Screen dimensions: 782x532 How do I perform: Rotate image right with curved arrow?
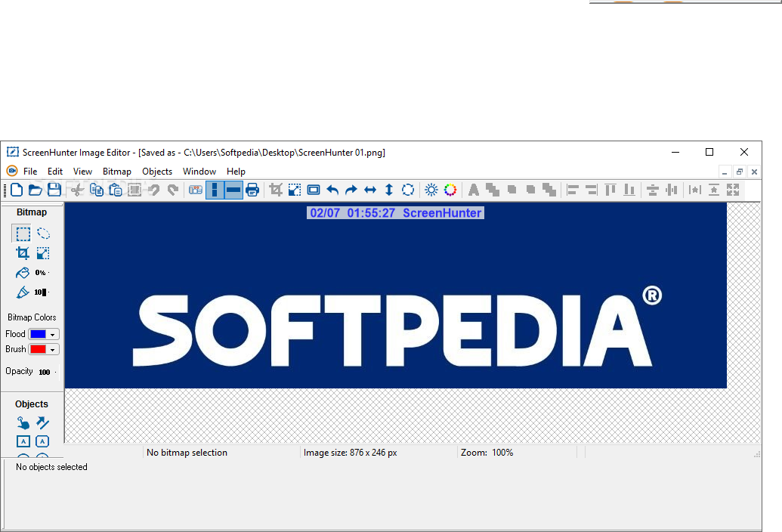(351, 190)
